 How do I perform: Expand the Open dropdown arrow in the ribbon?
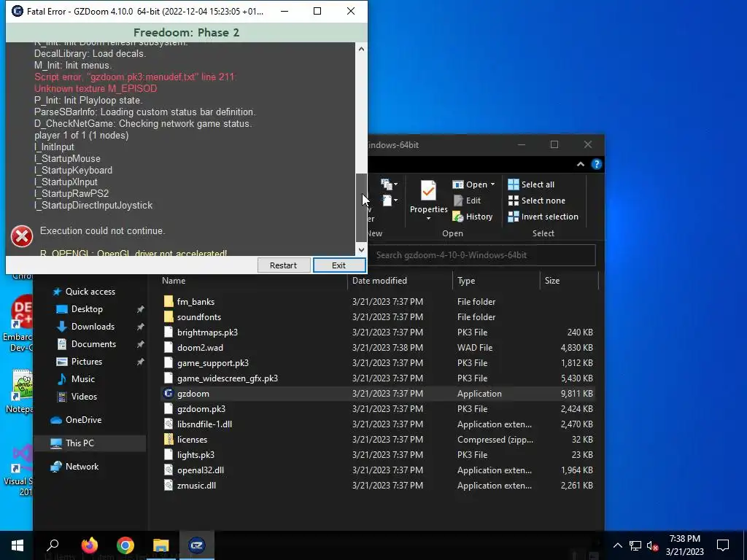pyautogui.click(x=492, y=184)
